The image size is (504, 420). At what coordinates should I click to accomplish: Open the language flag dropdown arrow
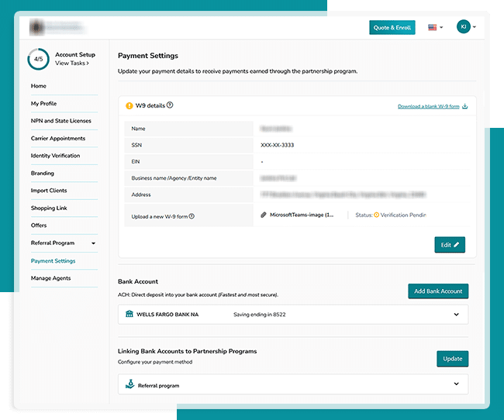442,28
